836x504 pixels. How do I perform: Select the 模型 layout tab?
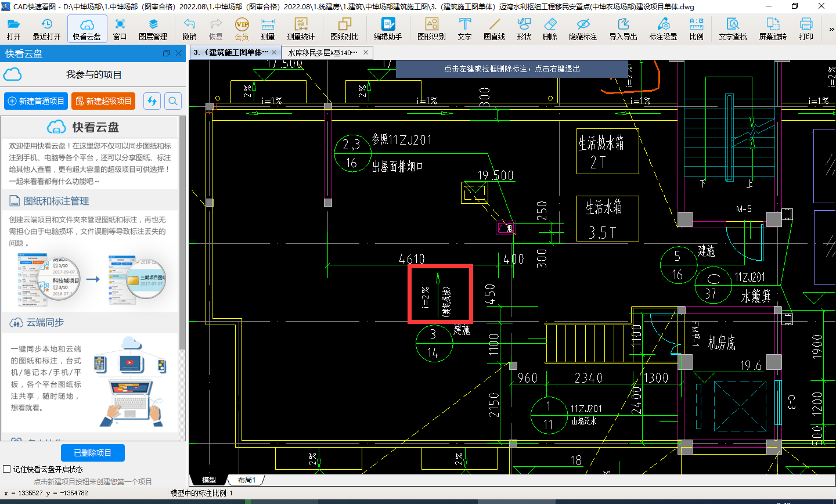pyautogui.click(x=209, y=480)
